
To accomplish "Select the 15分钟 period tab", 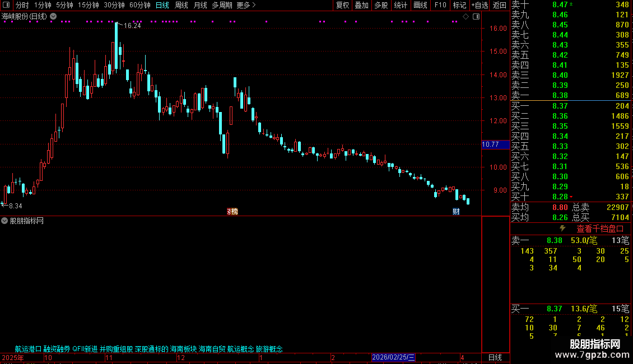I will [89, 5].
